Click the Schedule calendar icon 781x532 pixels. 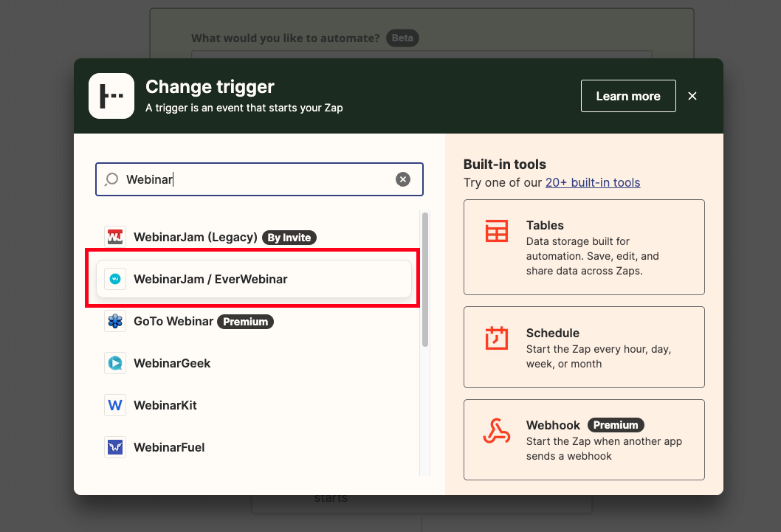(x=496, y=339)
